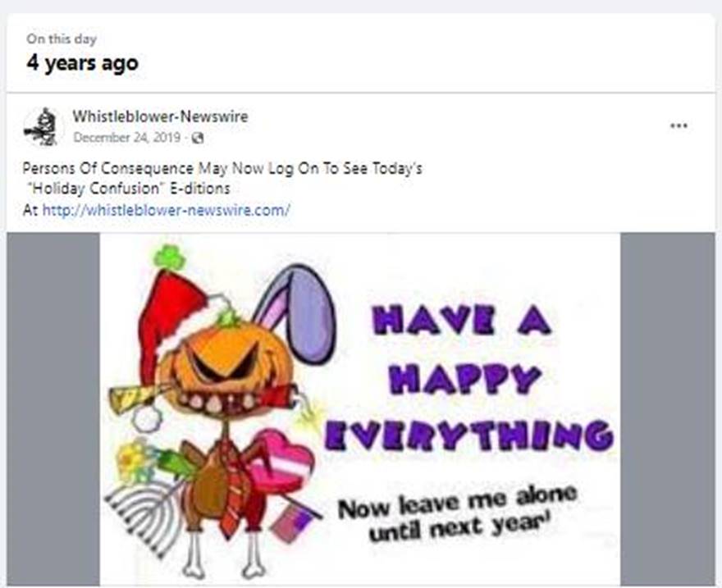Viewport: 722px width, 588px height.
Task: Click the gray area left of the image
Action: (x=53, y=409)
